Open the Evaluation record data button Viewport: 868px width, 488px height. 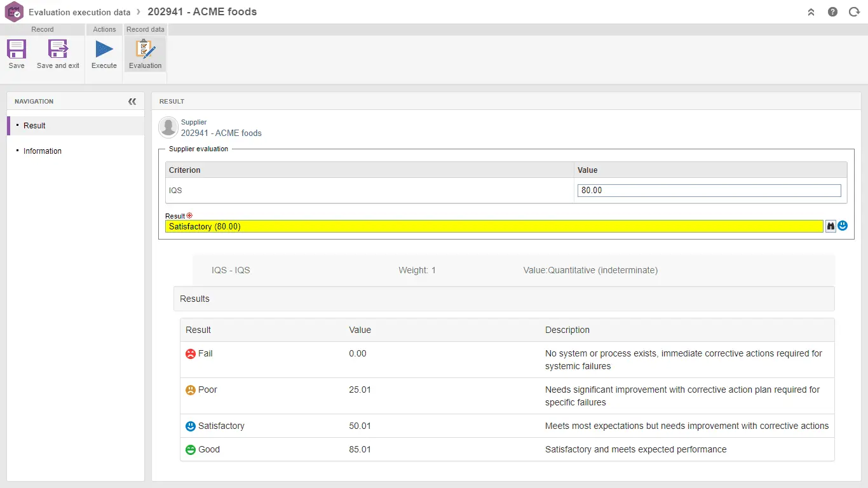[146, 53]
